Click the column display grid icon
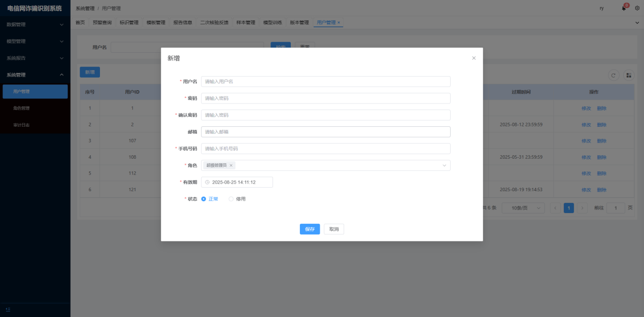Screen dimensions: 644x317 click(629, 75)
